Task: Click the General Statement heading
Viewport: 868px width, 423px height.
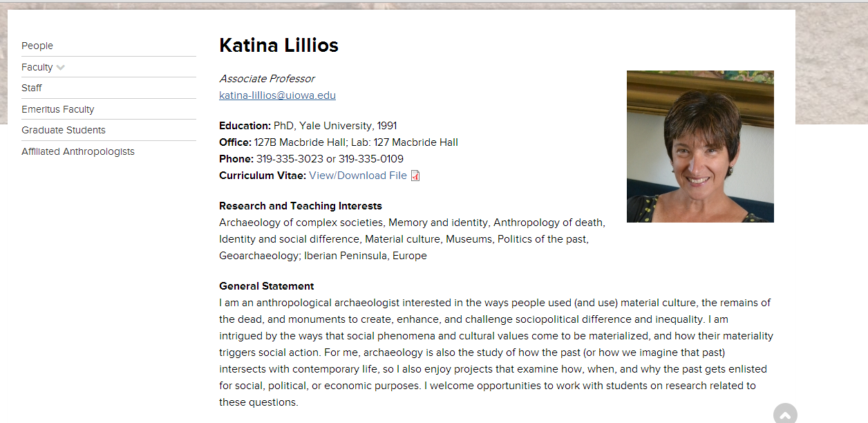Action: point(266,286)
